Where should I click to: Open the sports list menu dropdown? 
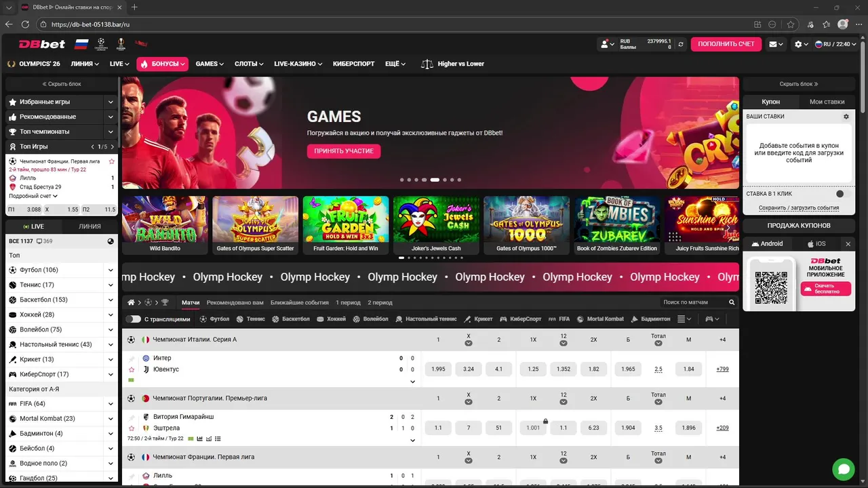(684, 319)
